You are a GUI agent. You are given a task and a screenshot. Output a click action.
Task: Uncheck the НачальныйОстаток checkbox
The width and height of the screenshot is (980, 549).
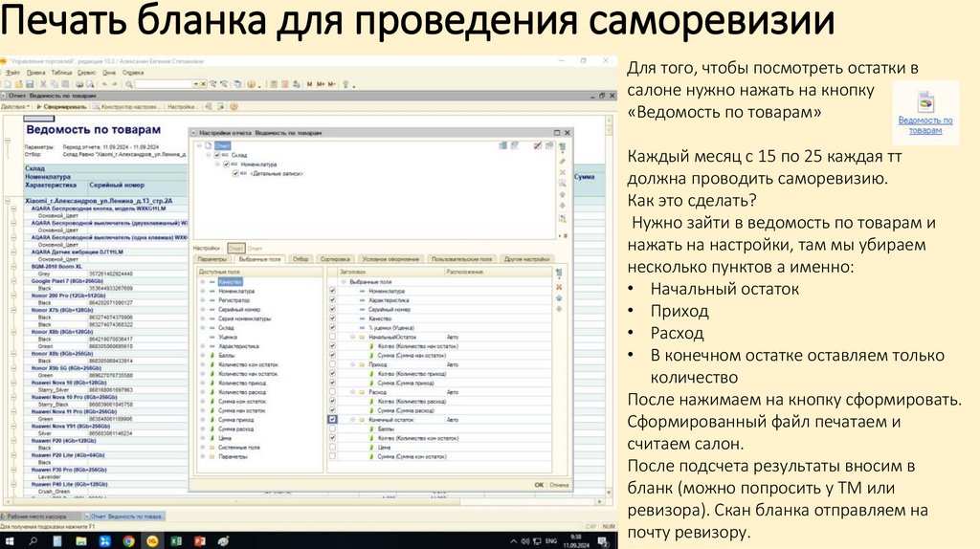(332, 337)
